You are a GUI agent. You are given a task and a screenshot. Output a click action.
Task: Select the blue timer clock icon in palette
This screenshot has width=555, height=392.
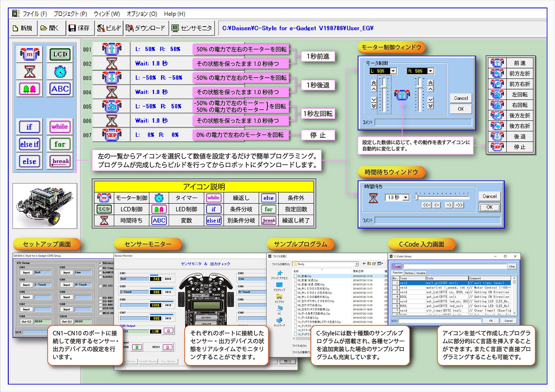pos(60,71)
